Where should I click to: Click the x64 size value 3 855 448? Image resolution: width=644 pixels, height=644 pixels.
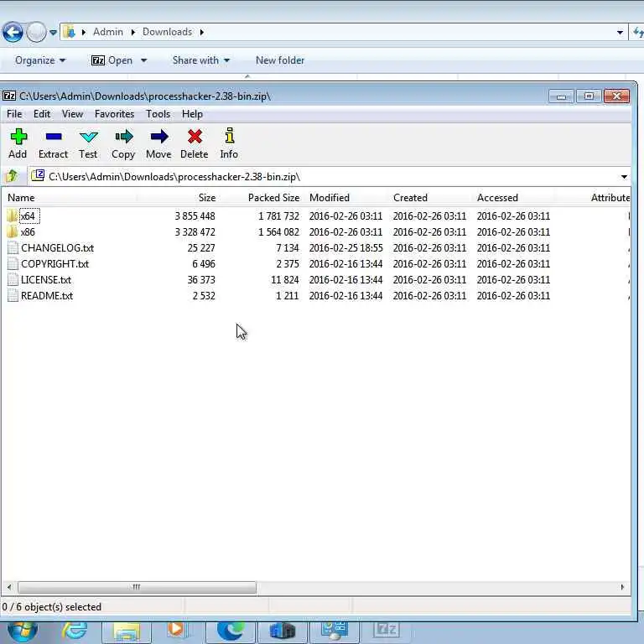point(195,216)
